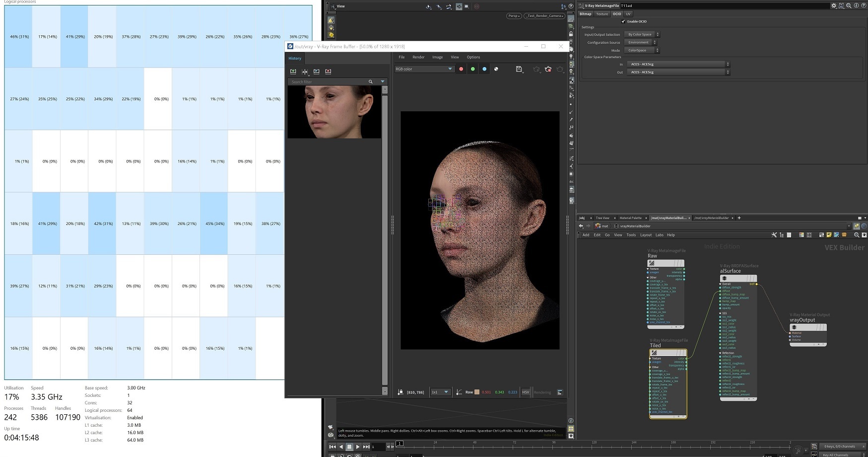The image size is (868, 457).
Task: Click the mat path segment
Action: pyautogui.click(x=601, y=226)
